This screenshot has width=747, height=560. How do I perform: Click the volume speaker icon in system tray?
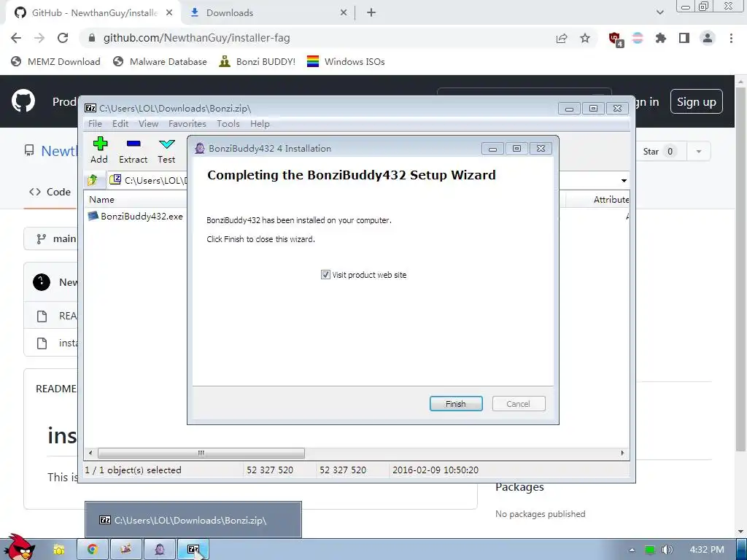667,550
